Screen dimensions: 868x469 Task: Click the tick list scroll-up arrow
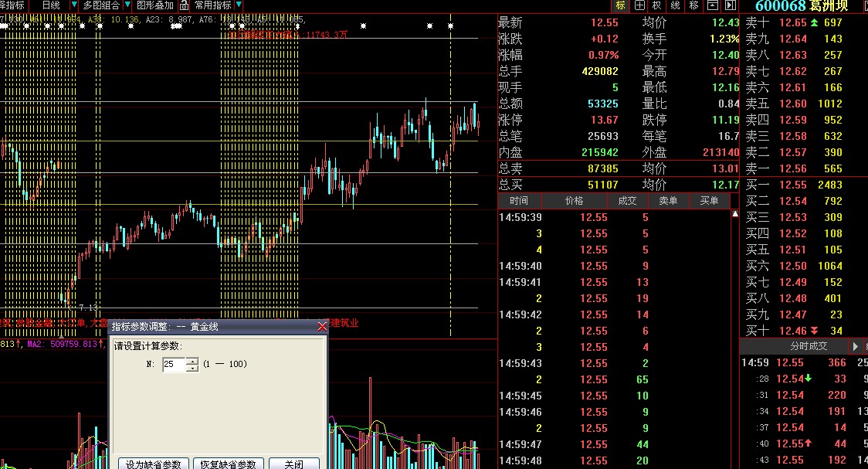tap(735, 214)
